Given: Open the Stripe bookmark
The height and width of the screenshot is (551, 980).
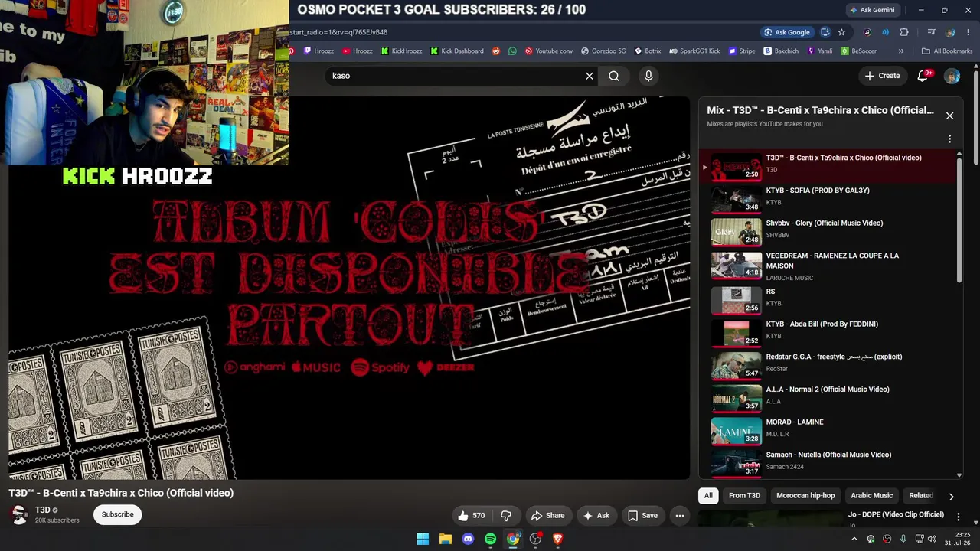Looking at the screenshot, I should tap(742, 51).
